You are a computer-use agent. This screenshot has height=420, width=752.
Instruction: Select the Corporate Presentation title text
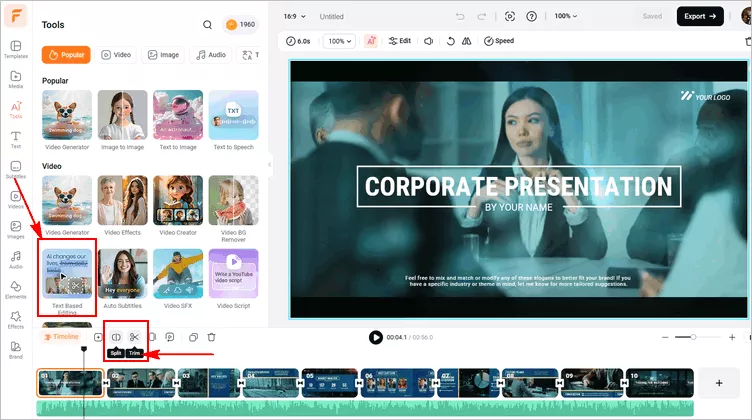(x=518, y=187)
